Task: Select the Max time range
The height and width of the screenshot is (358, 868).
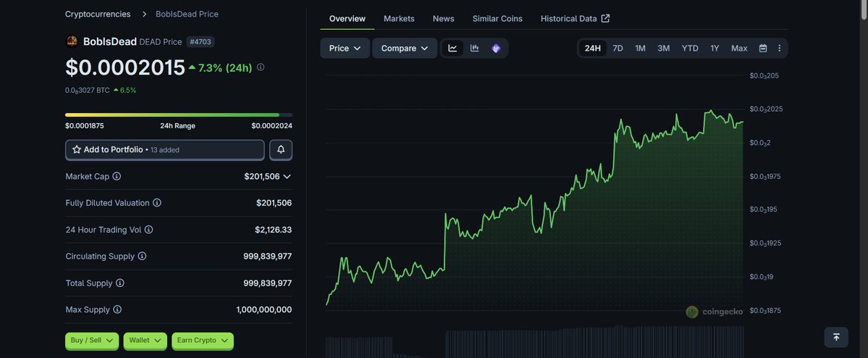Action: pyautogui.click(x=739, y=49)
